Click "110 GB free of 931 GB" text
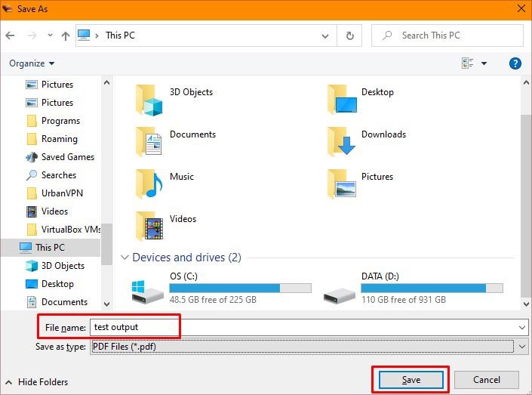Viewport: 532px width, 395px height. click(404, 300)
